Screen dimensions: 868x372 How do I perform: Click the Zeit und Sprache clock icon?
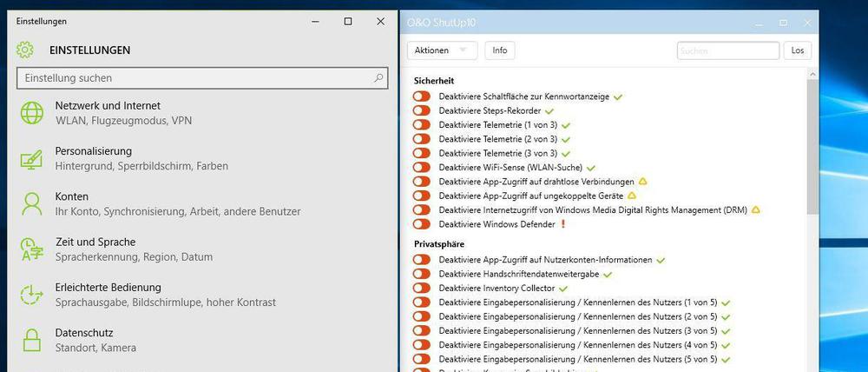pos(31,249)
